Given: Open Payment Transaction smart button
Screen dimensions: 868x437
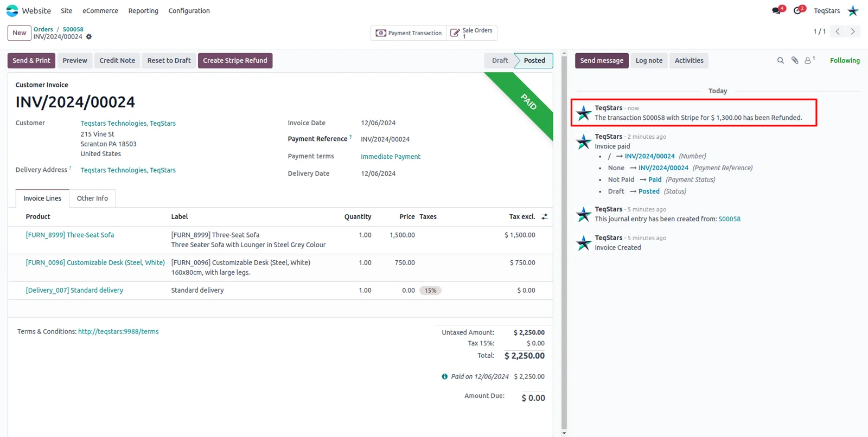Looking at the screenshot, I should (409, 33).
